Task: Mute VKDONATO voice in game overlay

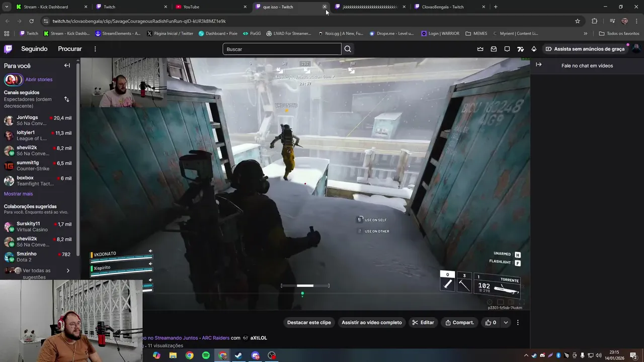Action: coord(150,251)
